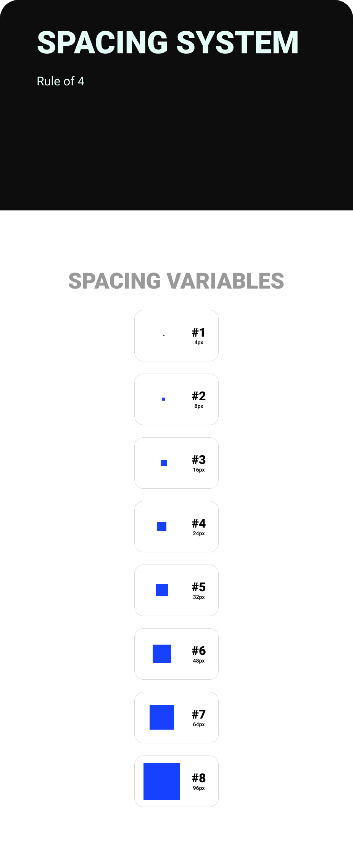Select the #6 label text
This screenshot has width=353, height=868.
tap(199, 651)
